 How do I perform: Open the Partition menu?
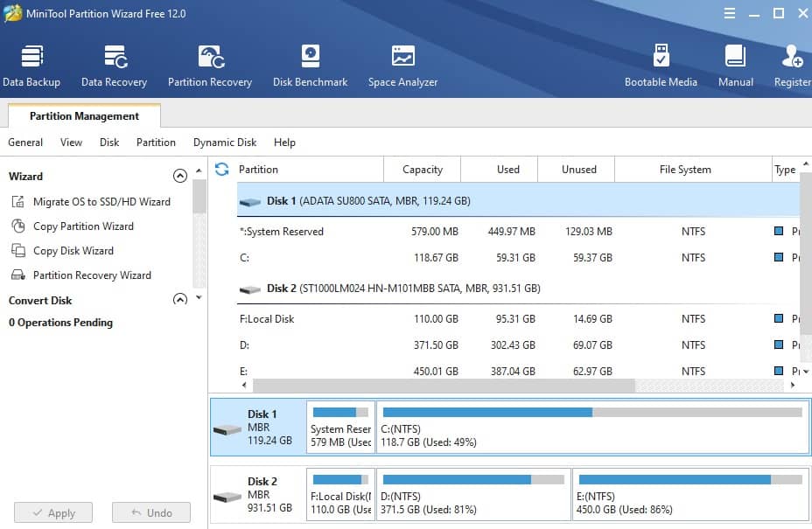coord(156,143)
